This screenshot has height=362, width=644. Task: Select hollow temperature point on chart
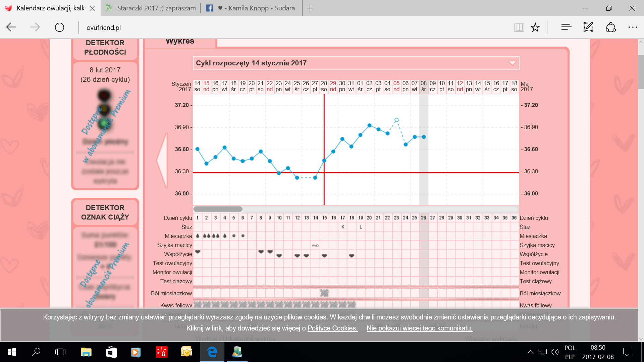[396, 120]
